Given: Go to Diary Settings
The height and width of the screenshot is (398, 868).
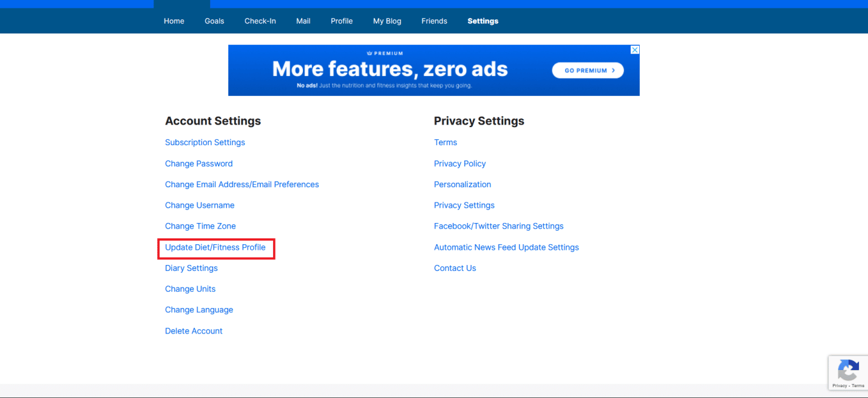Looking at the screenshot, I should (191, 268).
